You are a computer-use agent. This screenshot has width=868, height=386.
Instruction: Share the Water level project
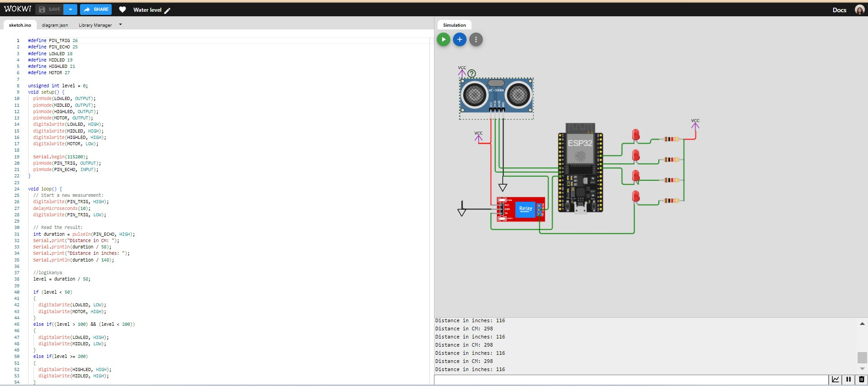click(x=96, y=10)
